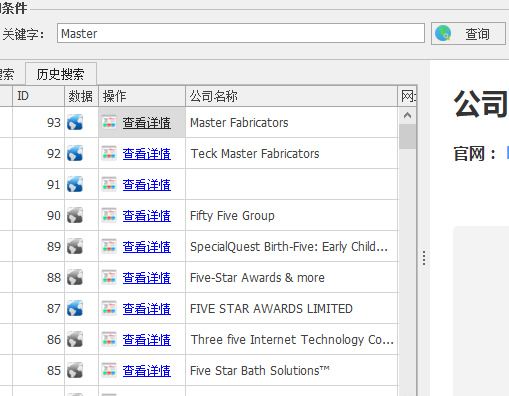Click the detail card icon in row 89
Image resolution: width=509 pixels, height=396 pixels.
tap(109, 246)
